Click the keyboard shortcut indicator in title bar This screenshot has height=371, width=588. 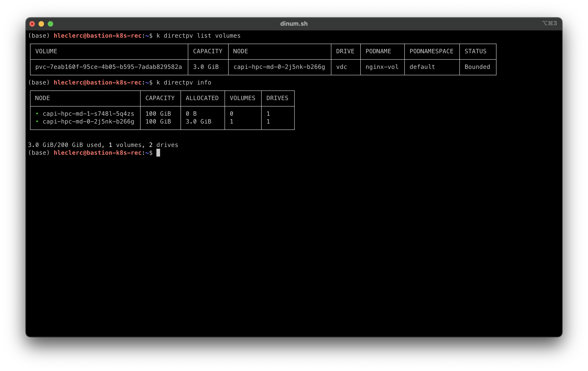point(549,23)
